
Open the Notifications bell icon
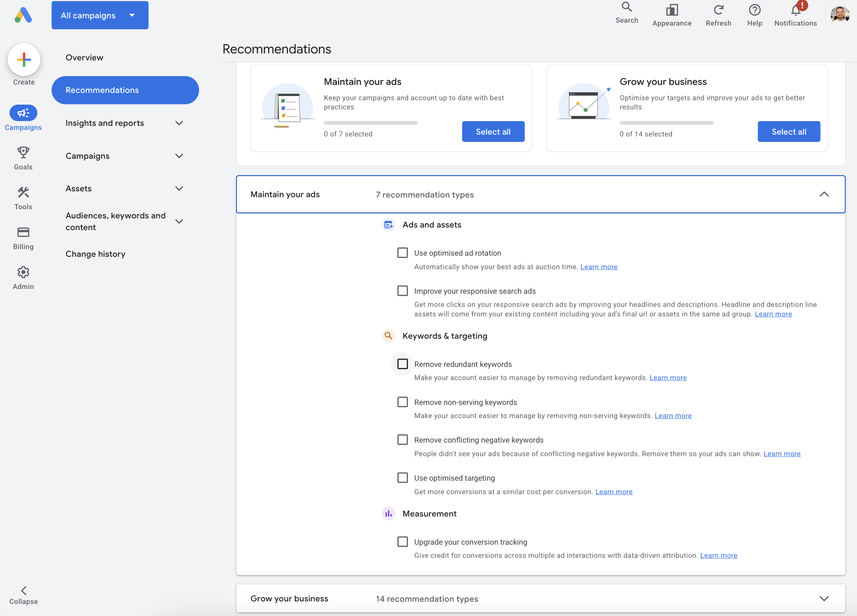point(796,10)
